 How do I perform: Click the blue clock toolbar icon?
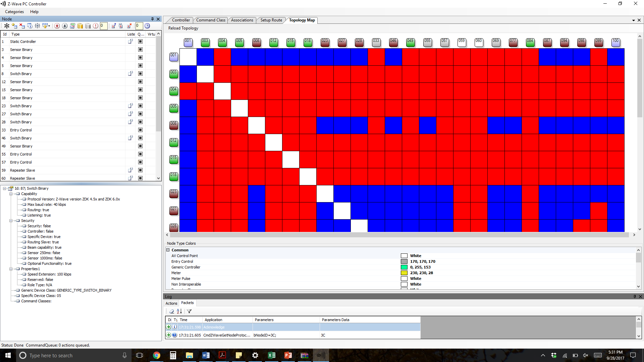147,26
